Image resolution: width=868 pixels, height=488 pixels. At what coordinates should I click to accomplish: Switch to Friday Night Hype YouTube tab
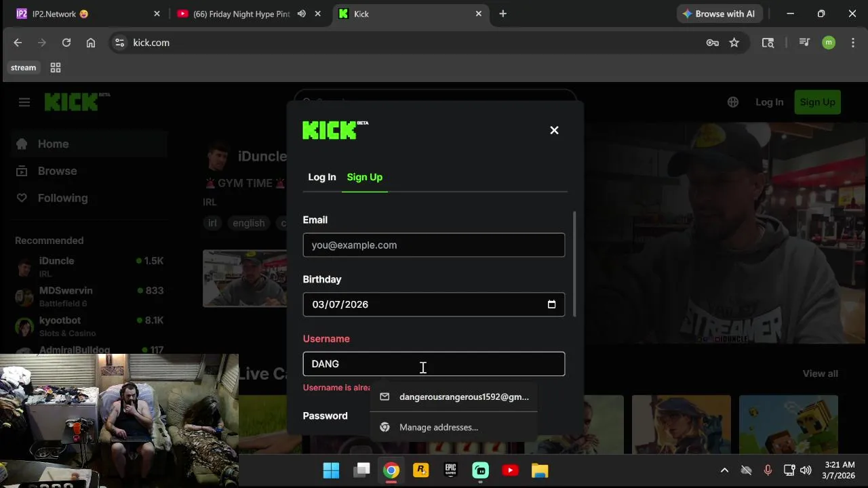pos(241,14)
